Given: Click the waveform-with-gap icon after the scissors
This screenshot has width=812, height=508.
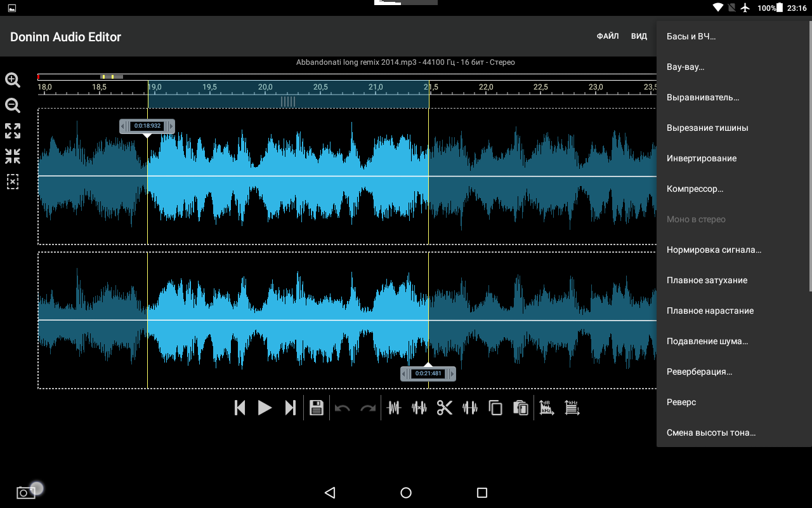Looking at the screenshot, I should click(470, 408).
